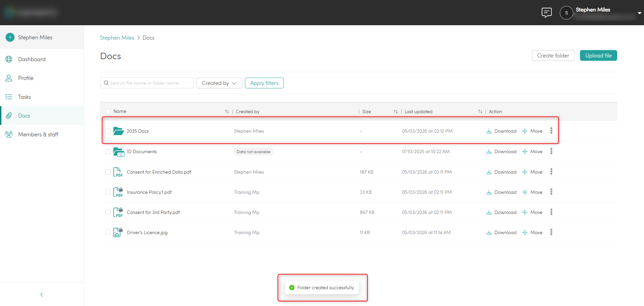The width and height of the screenshot is (644, 306).
Task: Download Consent for Enriched Data.pdf
Action: [501, 172]
